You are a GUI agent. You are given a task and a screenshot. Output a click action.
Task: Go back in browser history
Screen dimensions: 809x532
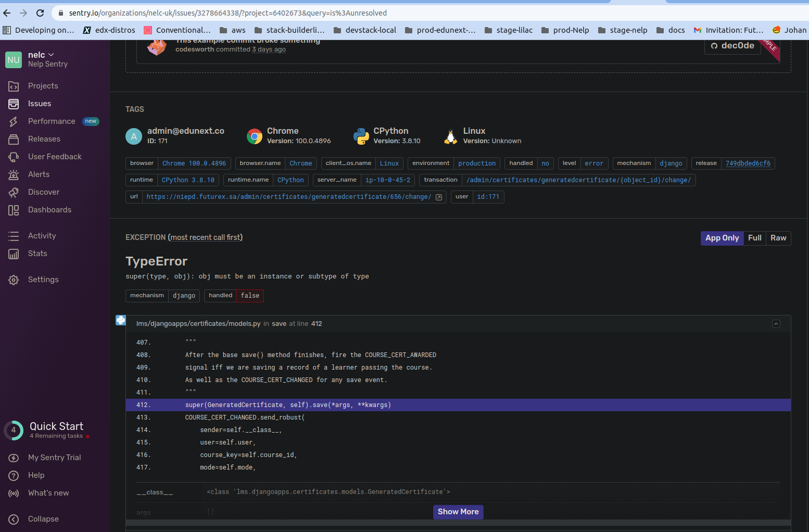pos(6,13)
